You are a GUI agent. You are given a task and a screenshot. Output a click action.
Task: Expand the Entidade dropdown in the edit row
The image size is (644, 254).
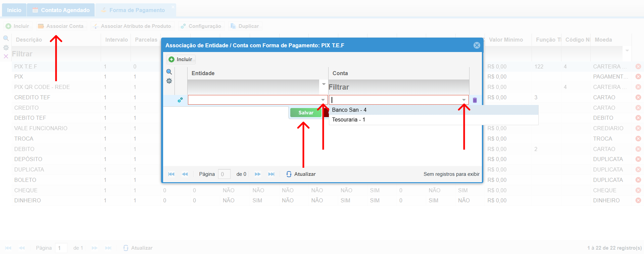tap(323, 100)
